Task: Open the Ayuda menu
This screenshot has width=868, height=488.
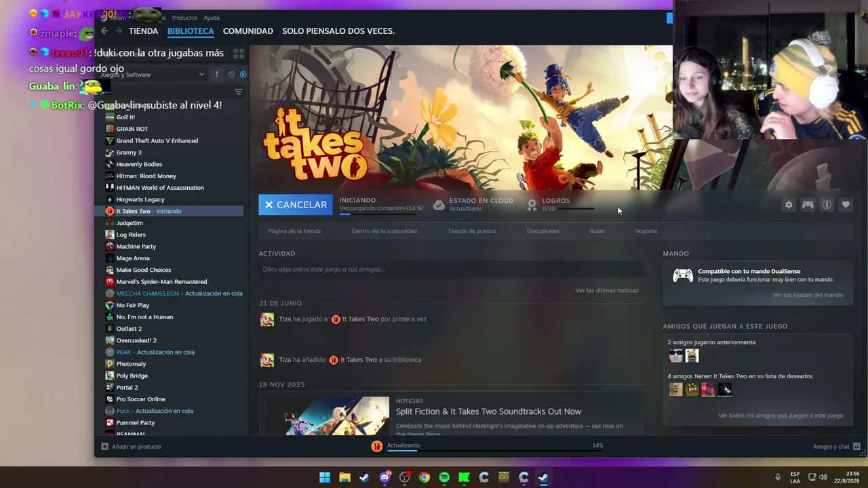Action: (212, 18)
